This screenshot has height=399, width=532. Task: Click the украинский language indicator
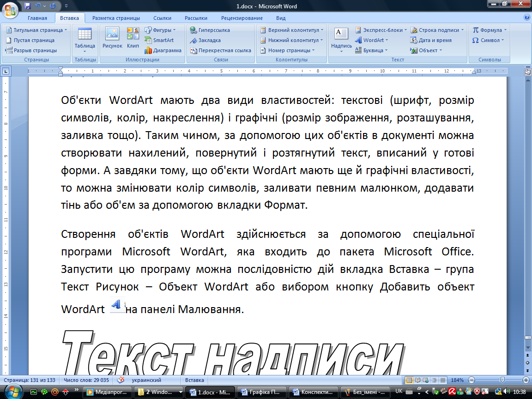[x=146, y=380]
